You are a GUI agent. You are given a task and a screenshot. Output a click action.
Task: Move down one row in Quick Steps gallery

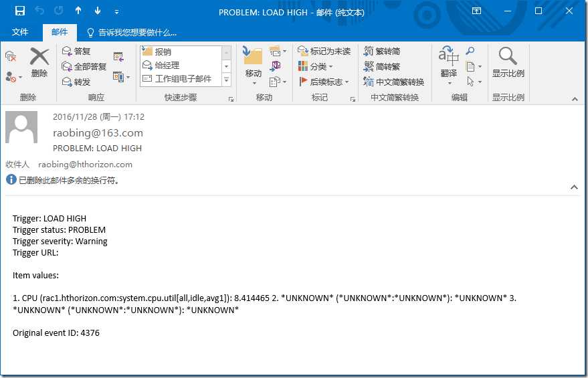tap(227, 66)
